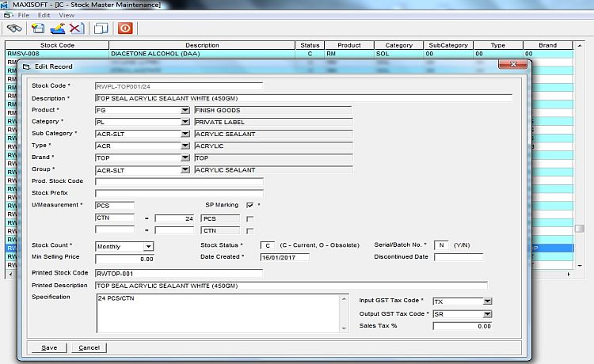Viewport: 594px width, 364px height.
Task: Click the Cancel button
Action: click(89, 347)
